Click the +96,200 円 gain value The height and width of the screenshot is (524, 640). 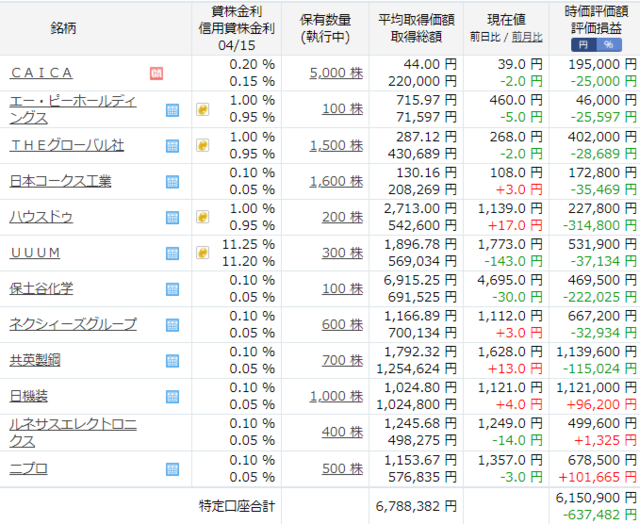click(601, 404)
